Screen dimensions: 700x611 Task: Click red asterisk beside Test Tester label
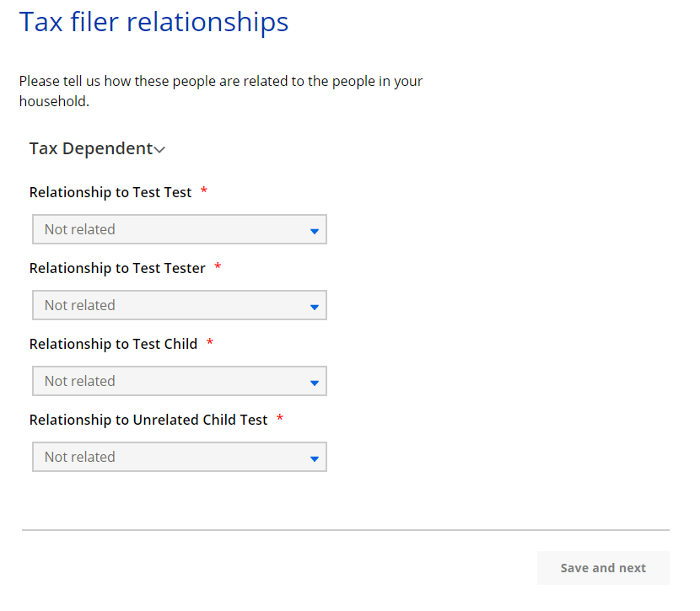tap(218, 268)
